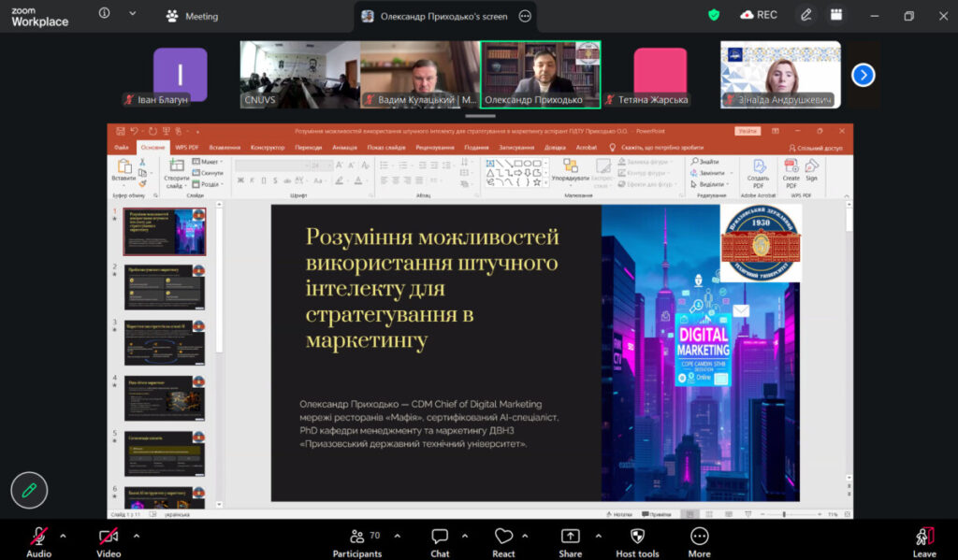Unmute the microphone via Audio icon

coord(38,537)
